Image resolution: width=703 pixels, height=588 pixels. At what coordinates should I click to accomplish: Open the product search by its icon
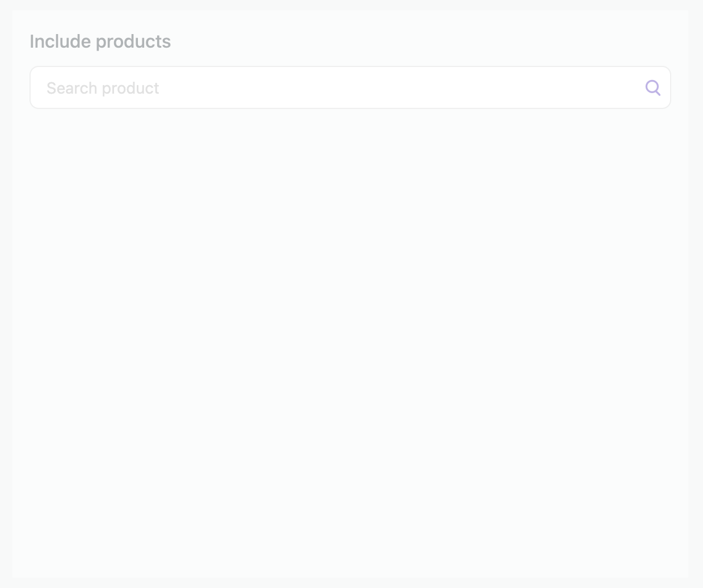[653, 88]
